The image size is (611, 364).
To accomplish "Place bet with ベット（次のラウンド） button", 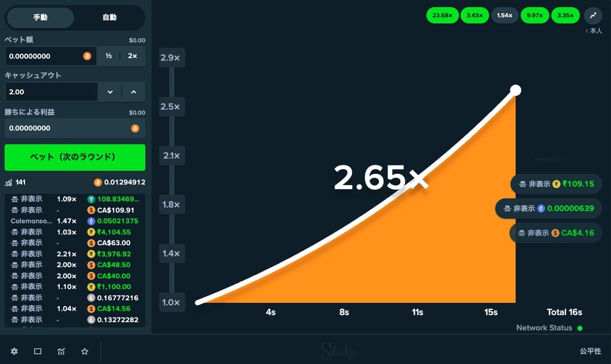I will (75, 158).
